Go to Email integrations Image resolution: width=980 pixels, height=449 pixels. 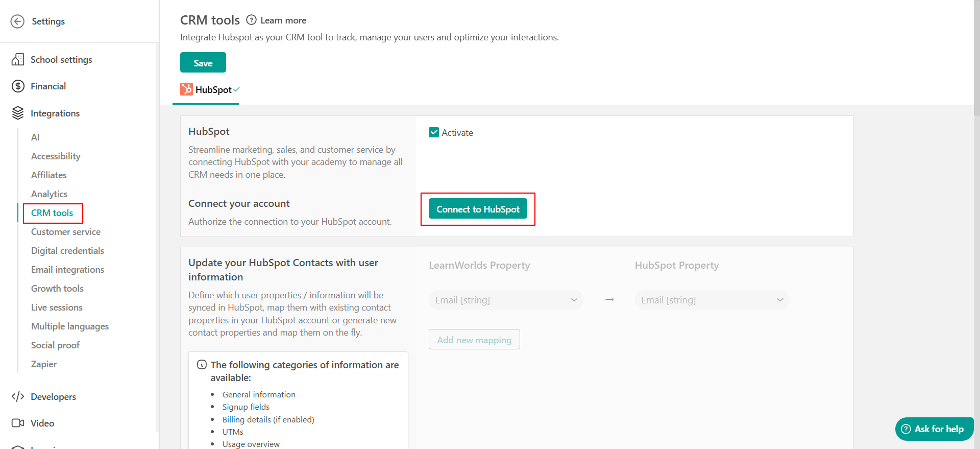[67, 269]
